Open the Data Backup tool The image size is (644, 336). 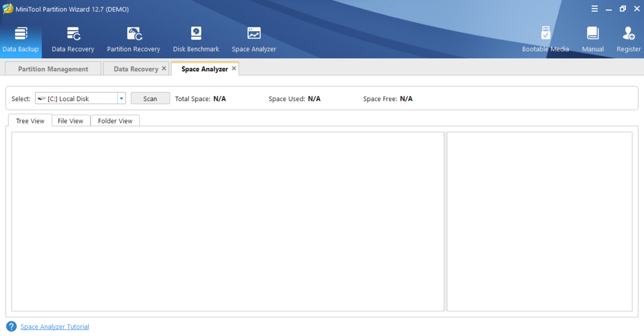point(21,40)
